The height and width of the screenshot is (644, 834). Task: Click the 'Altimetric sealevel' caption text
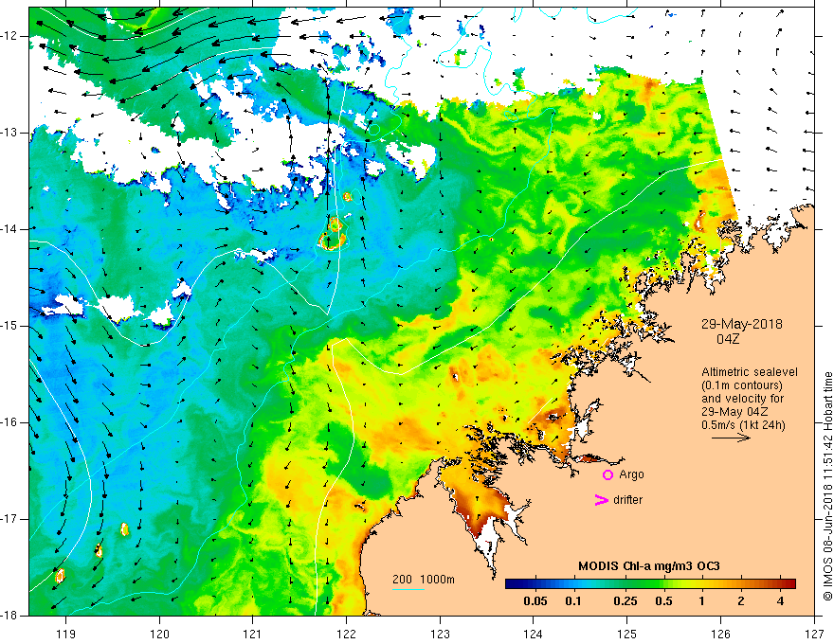(750, 372)
